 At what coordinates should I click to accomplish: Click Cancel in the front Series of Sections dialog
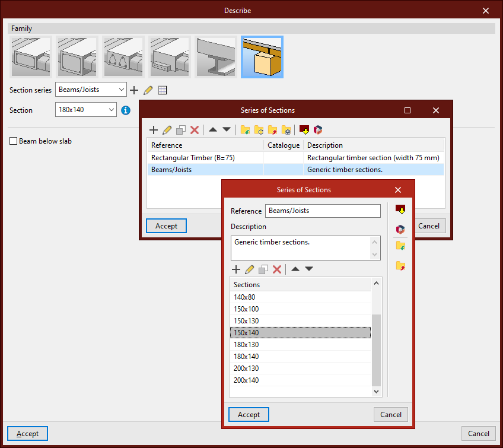point(391,415)
